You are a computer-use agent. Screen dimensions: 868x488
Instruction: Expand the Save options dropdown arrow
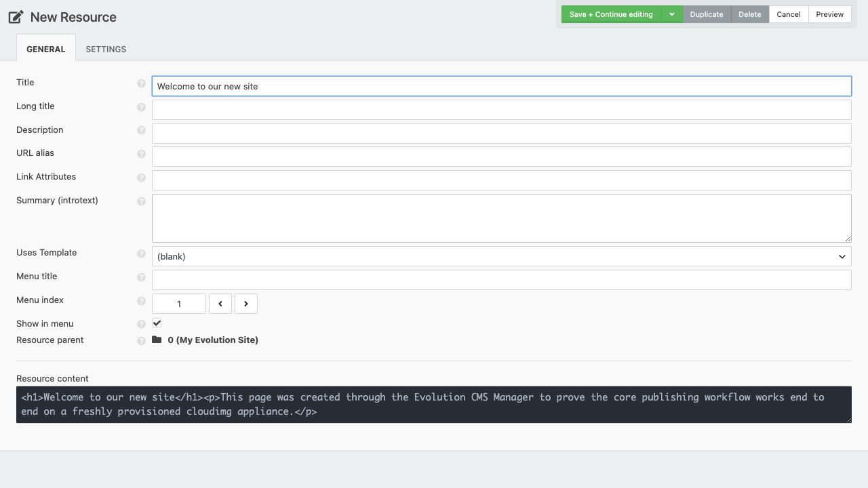coord(672,14)
